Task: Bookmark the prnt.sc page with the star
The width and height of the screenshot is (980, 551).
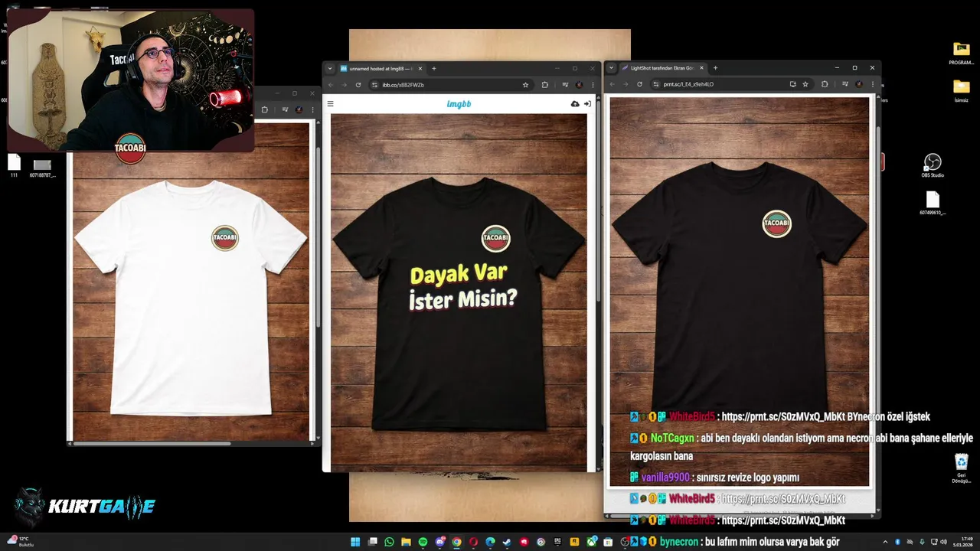Action: point(805,84)
